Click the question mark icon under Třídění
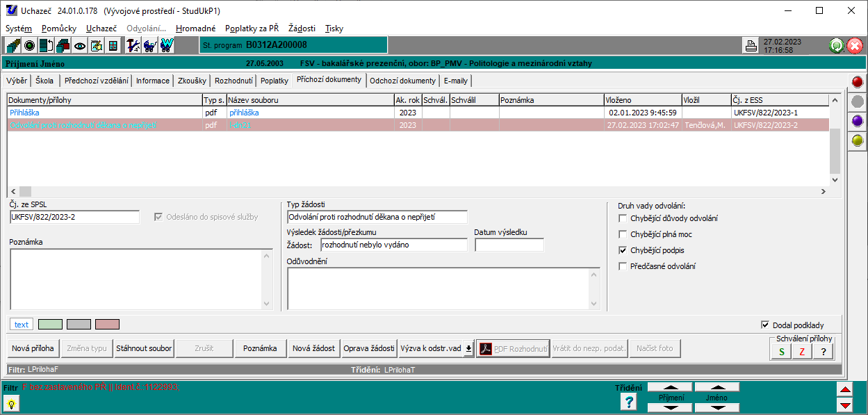Viewport: 868px width, 415px height. (x=629, y=402)
